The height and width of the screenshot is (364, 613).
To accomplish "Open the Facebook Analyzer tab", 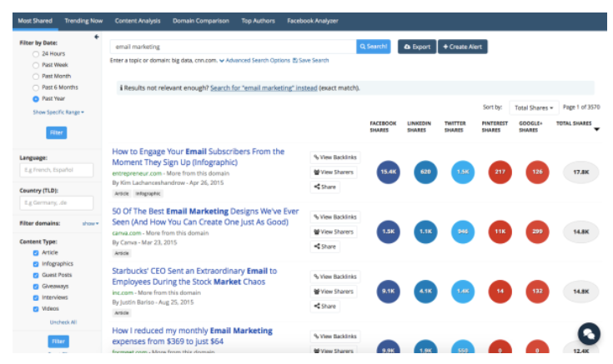I will [x=313, y=20].
